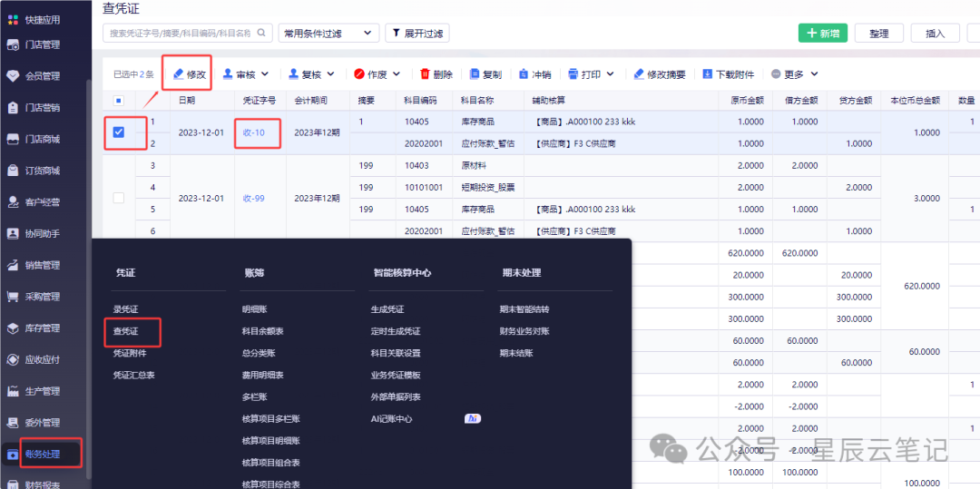
Task: Click the funnel icon on 展开过滤
Action: click(397, 33)
